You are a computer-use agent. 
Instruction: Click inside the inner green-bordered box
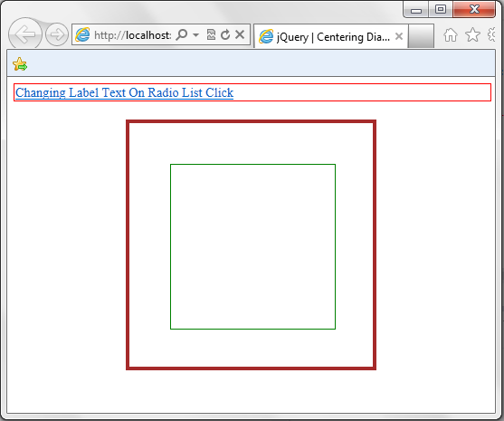pos(252,246)
